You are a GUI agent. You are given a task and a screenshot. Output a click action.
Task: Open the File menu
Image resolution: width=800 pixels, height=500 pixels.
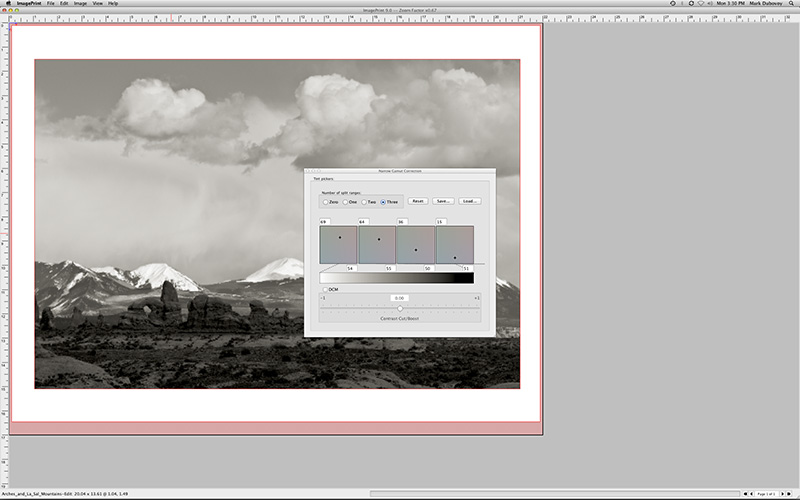pyautogui.click(x=51, y=3)
